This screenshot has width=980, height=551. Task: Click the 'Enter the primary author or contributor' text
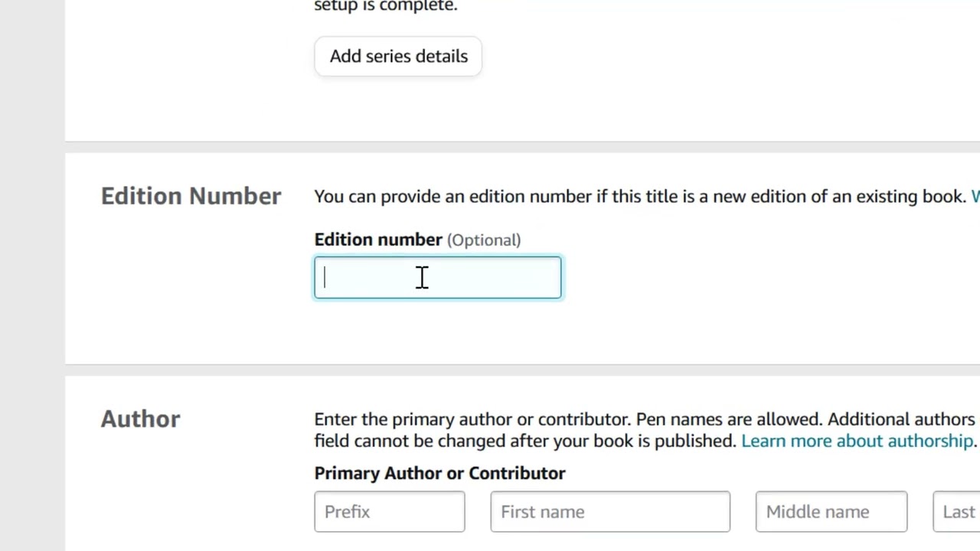(472, 419)
